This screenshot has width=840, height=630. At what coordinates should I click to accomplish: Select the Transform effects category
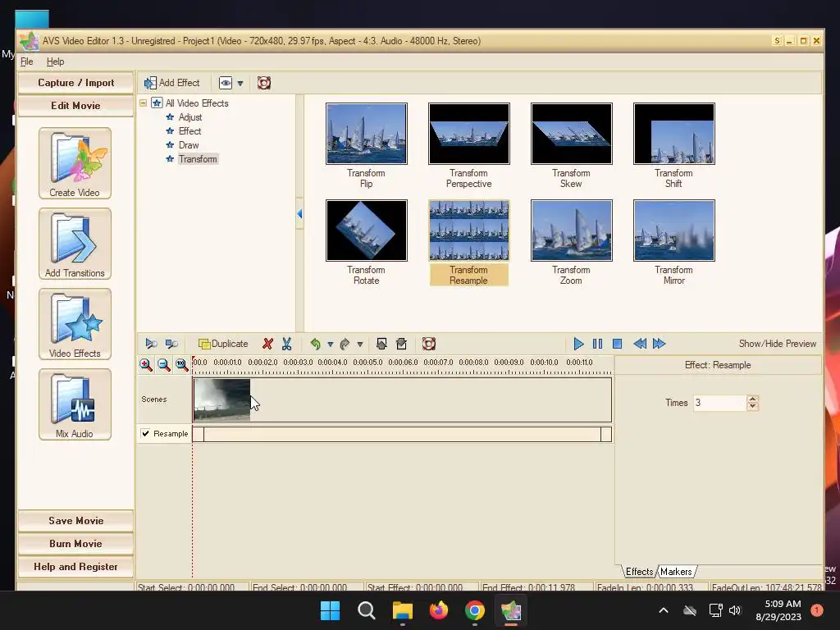click(x=198, y=158)
